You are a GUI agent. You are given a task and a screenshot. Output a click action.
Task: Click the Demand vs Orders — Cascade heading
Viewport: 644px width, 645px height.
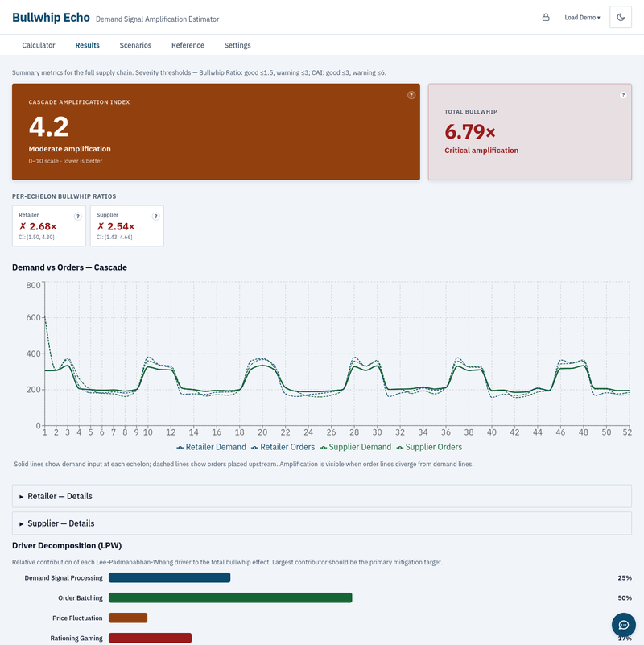pyautogui.click(x=69, y=267)
